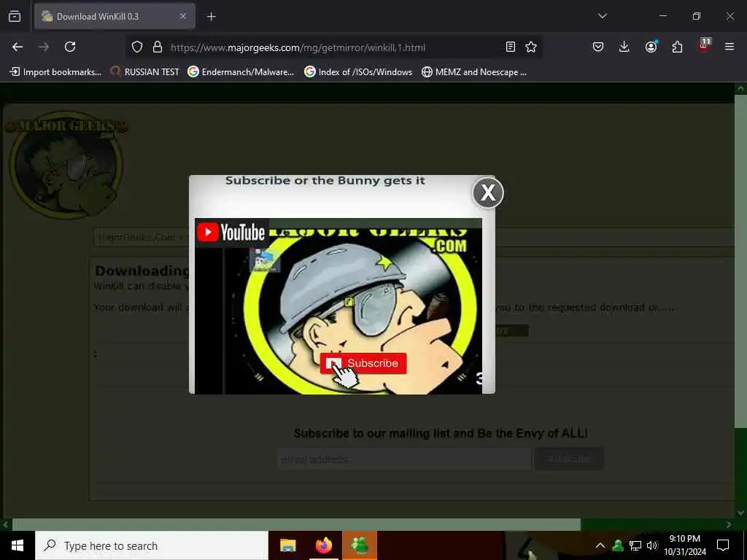The height and width of the screenshot is (560, 747).
Task: Open the Index of /ISOs/Windows bookmark
Action: pyautogui.click(x=358, y=72)
